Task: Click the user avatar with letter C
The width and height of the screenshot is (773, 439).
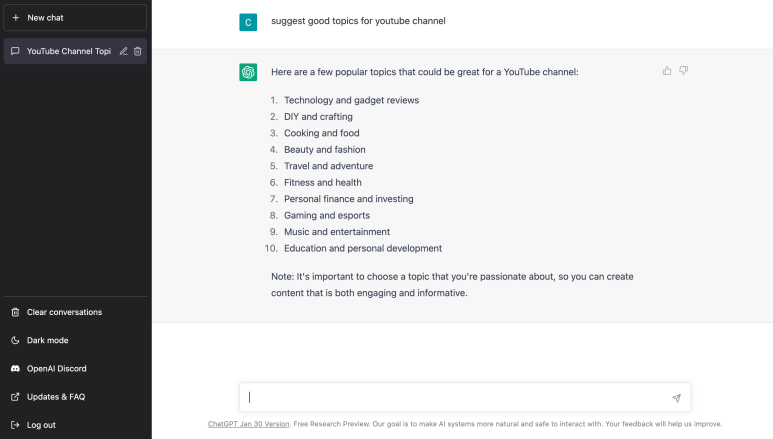Action: click(248, 21)
